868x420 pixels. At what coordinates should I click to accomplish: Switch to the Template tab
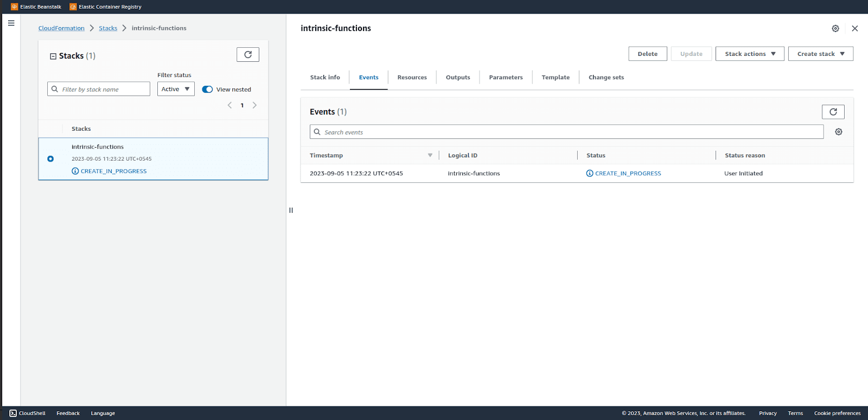tap(556, 78)
